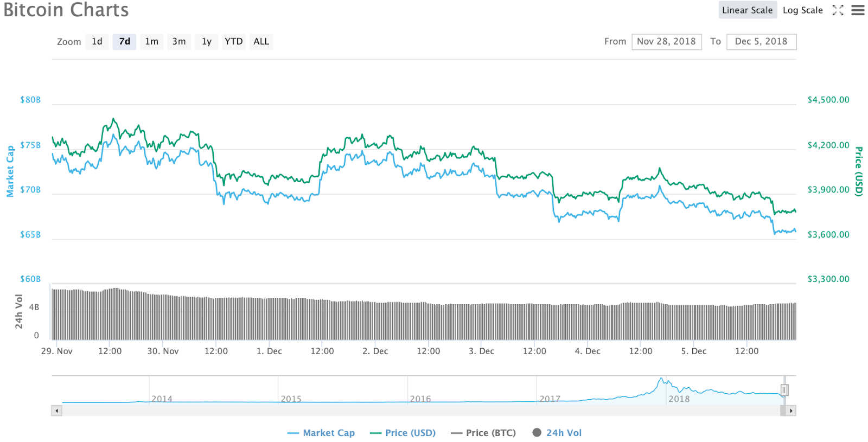Open the chart hamburger context menu
Screen dimensions: 868x442
858,10
